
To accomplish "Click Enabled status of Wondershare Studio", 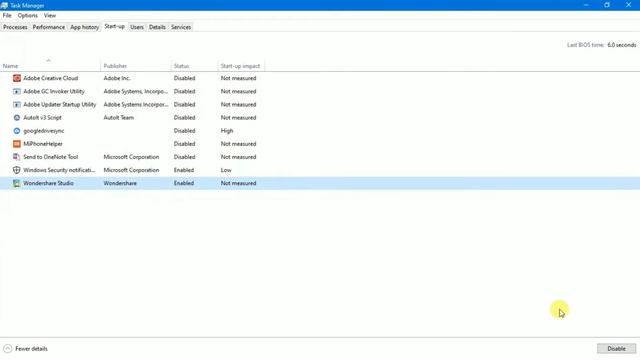I will 184,183.
